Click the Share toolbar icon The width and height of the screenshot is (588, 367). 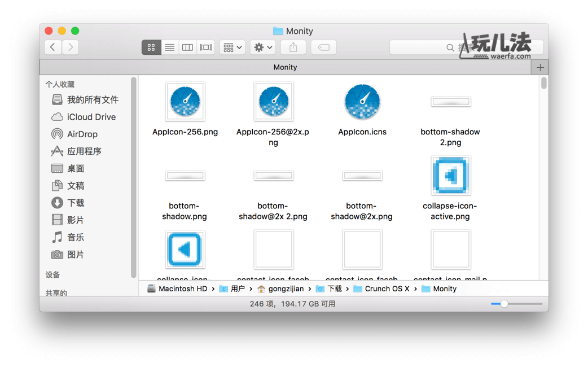point(293,47)
